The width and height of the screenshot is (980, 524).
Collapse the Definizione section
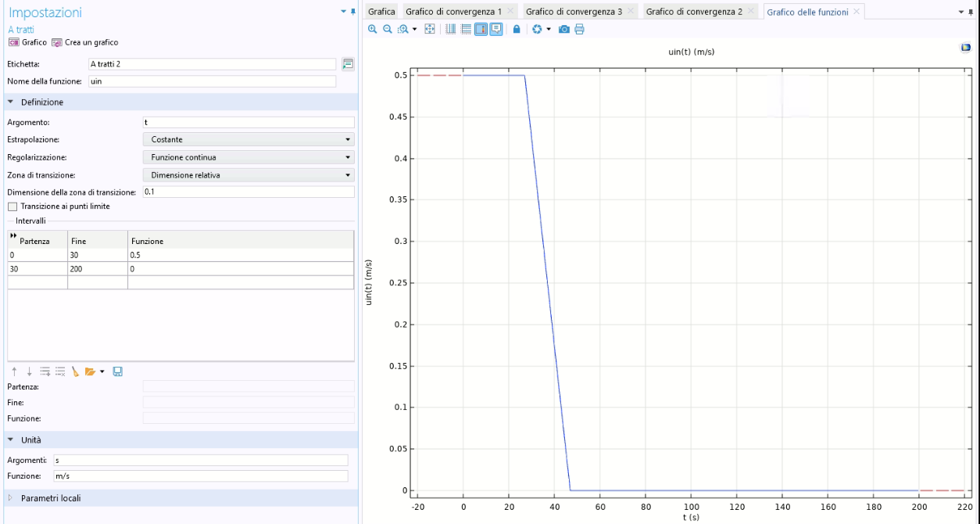[x=41, y=102]
